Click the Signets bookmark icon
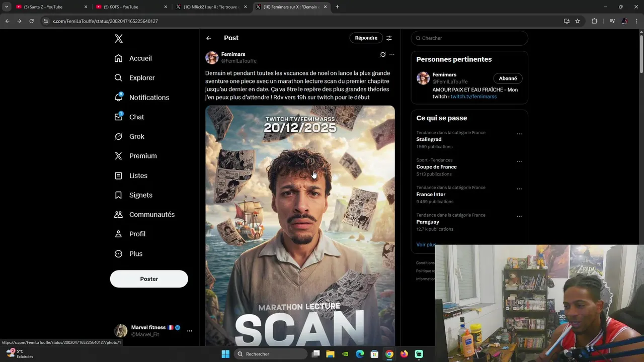 coord(118,195)
